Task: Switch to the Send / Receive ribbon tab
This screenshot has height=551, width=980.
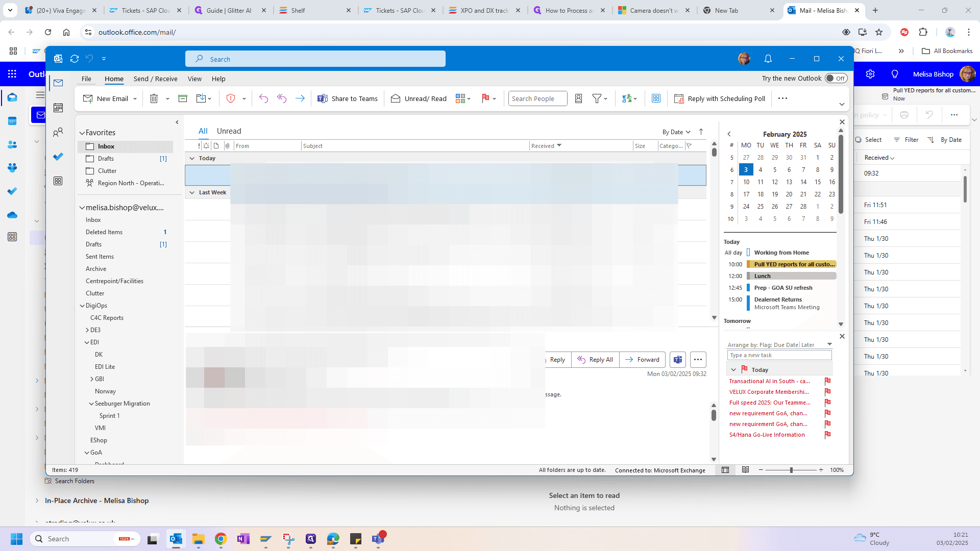Action: [x=155, y=79]
